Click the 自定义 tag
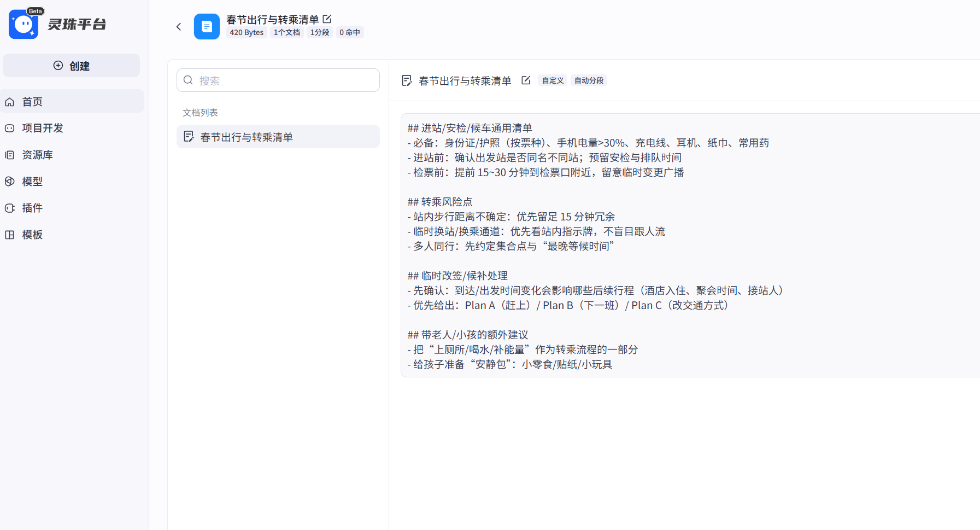This screenshot has width=980, height=530. pyautogui.click(x=553, y=80)
